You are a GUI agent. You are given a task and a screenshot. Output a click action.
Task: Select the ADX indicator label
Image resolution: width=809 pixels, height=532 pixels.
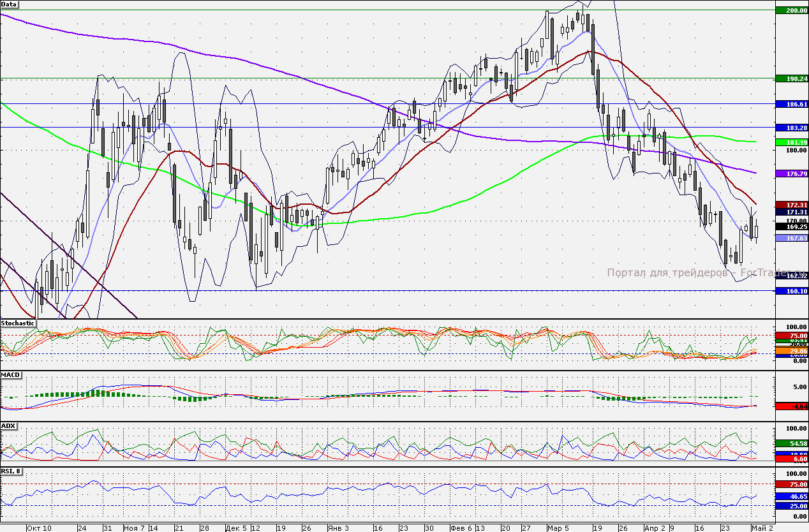click(x=8, y=425)
